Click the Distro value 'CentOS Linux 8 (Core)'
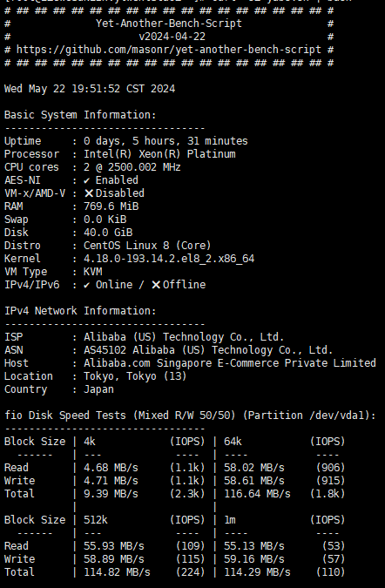Viewport: 385px width, 588px height. (147, 246)
